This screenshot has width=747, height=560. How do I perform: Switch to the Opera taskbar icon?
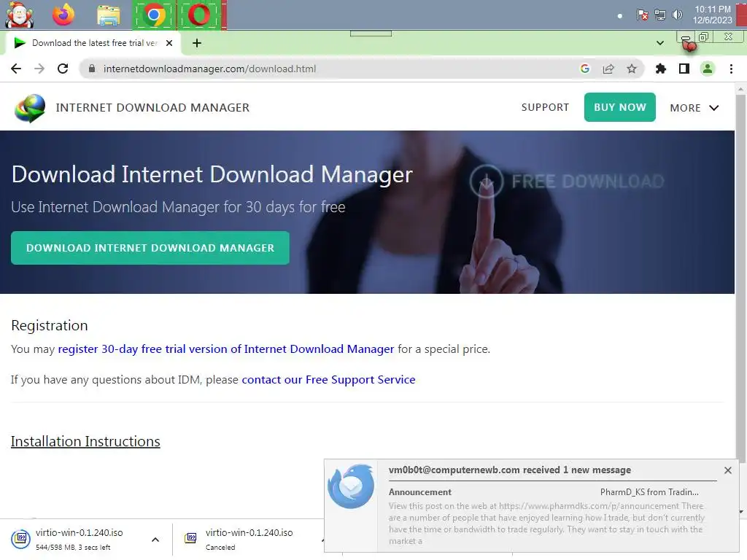point(199,15)
